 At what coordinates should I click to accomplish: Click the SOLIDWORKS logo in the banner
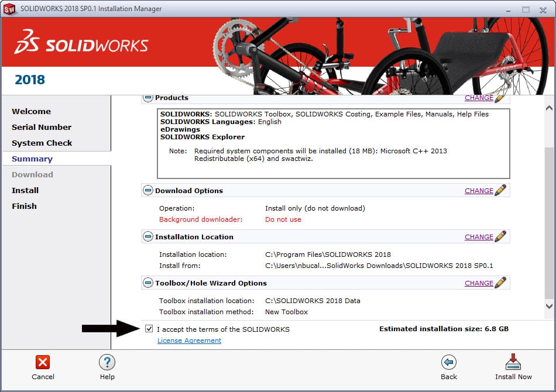pos(81,42)
